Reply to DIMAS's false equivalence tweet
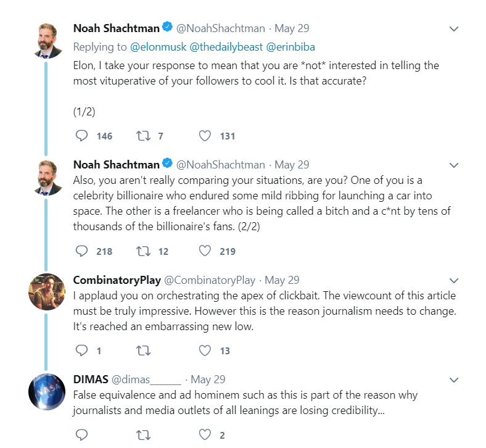486x448 pixels. (x=81, y=435)
